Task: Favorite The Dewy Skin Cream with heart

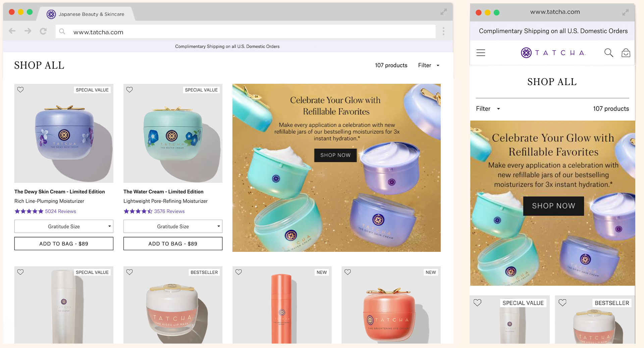Action: point(20,90)
